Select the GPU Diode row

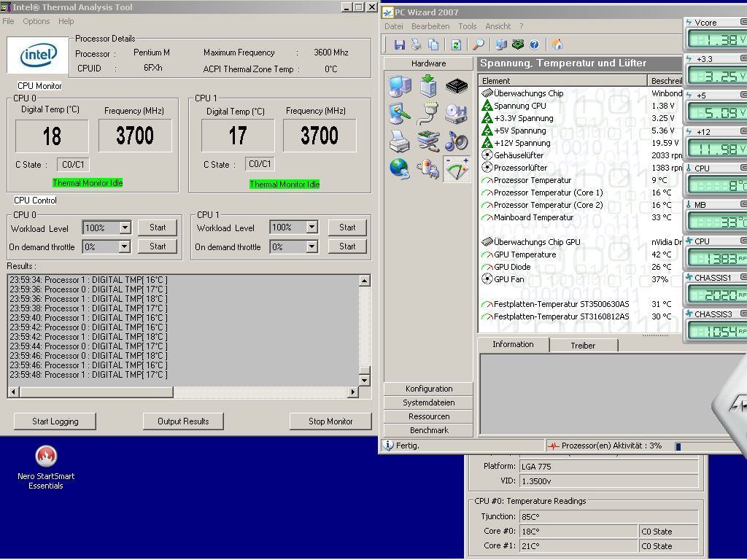coord(580,267)
